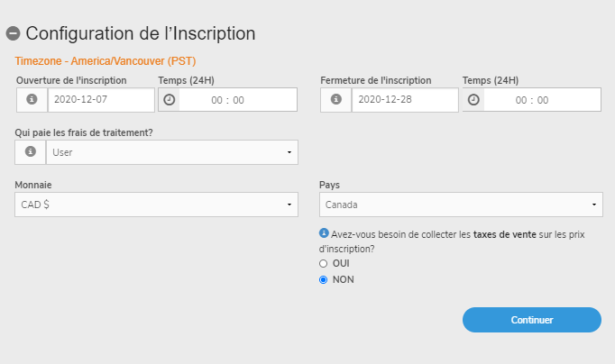Viewport: 615px width, 364px height.
Task: Select OUI for collecting sales taxes
Action: 324,263
